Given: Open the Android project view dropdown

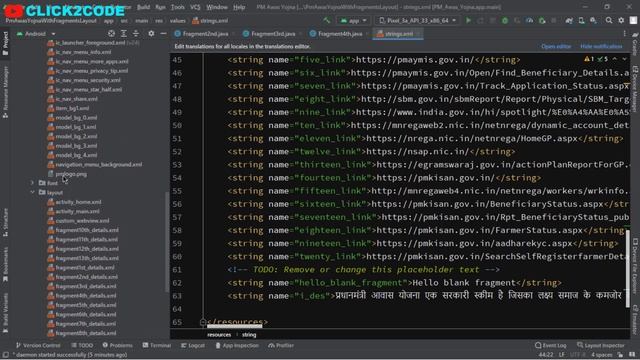Looking at the screenshot, I should (36, 33).
